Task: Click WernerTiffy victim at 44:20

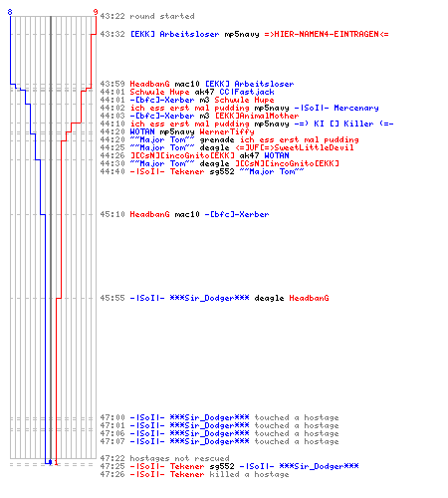Action: coord(227,131)
